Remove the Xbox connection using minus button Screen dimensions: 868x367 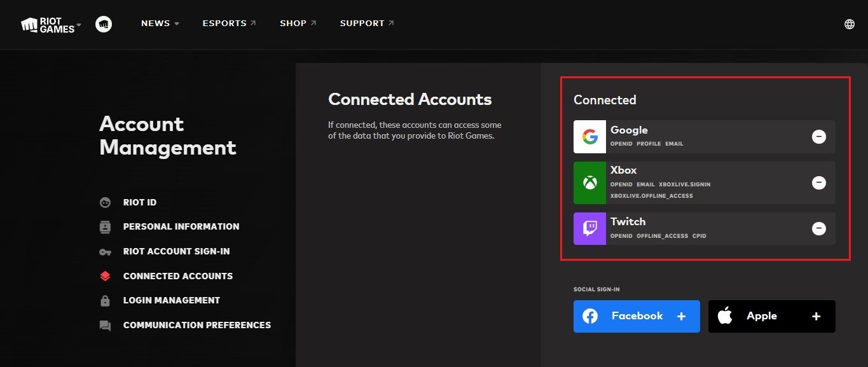click(819, 183)
